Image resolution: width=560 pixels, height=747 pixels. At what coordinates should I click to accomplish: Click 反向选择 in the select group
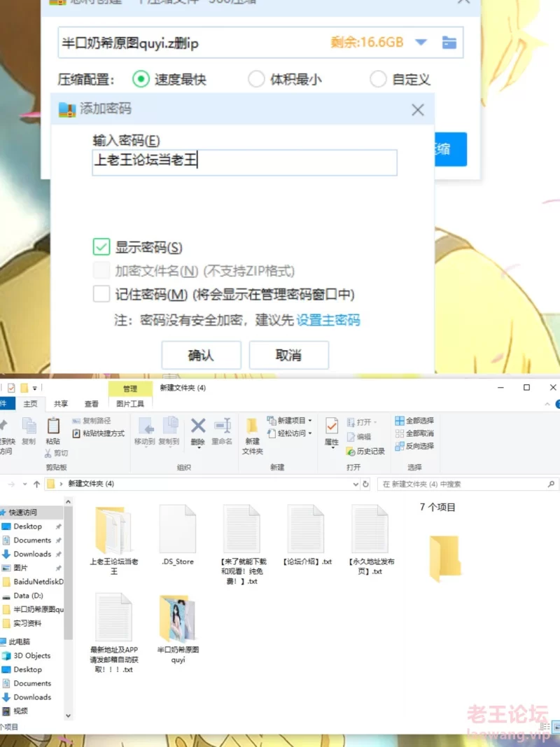[x=414, y=446]
